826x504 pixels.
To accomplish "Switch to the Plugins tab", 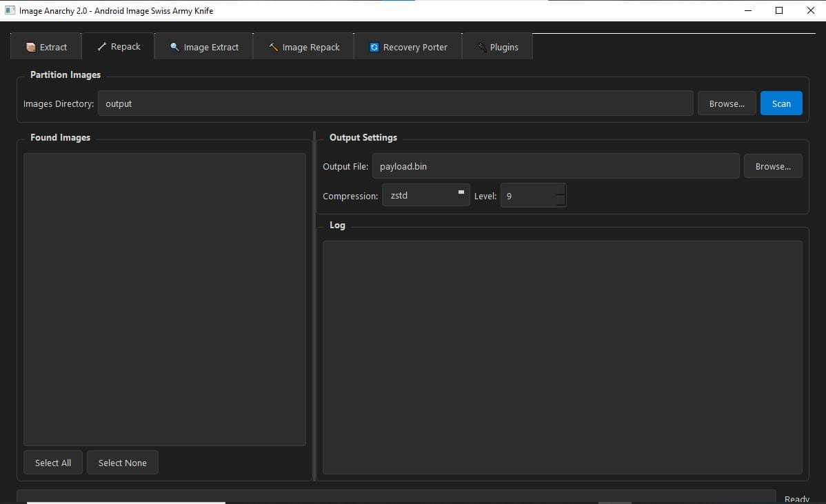I will pyautogui.click(x=497, y=47).
